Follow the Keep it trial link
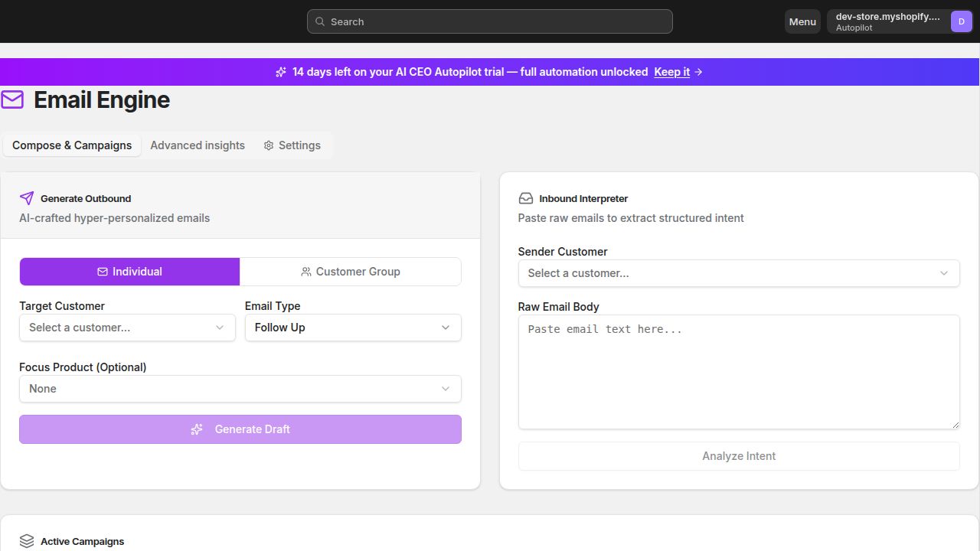This screenshot has height=551, width=980. tap(671, 72)
